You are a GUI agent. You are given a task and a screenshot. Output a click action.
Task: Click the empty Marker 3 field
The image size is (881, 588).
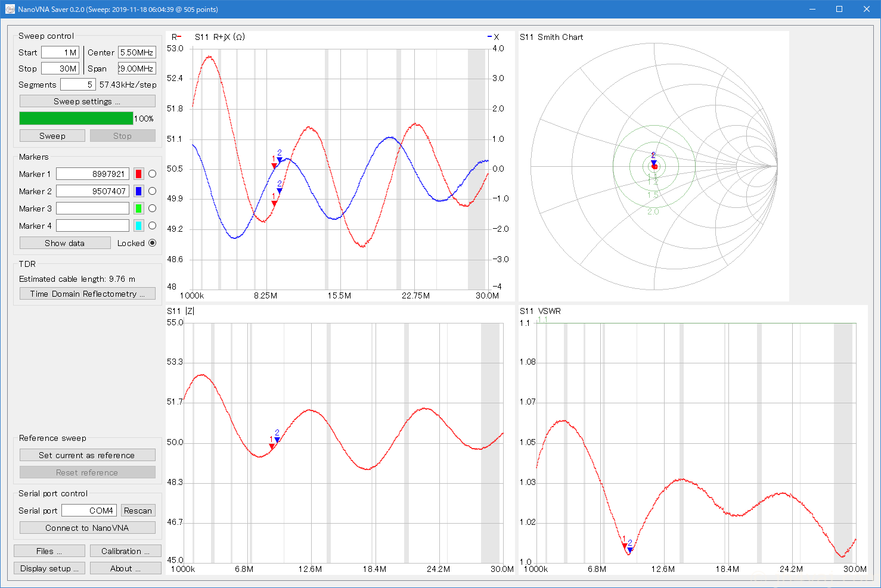pos(92,209)
